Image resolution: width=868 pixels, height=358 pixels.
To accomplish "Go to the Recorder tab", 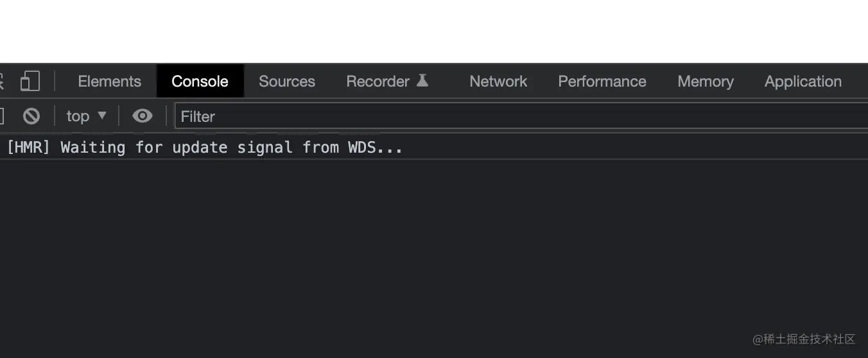I will tap(378, 81).
